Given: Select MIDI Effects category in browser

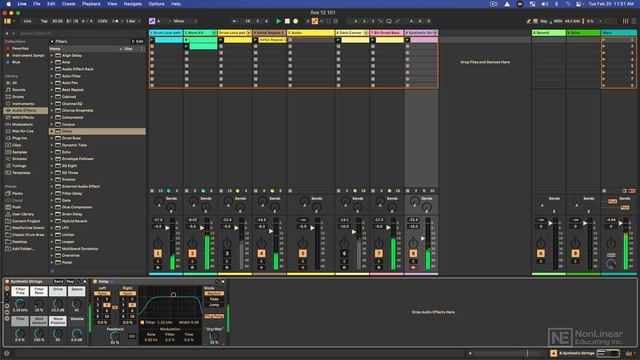Looking at the screenshot, I should tap(23, 118).
